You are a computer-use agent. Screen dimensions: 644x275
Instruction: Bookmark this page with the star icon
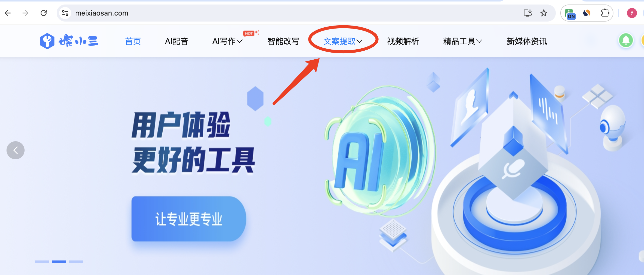click(544, 13)
